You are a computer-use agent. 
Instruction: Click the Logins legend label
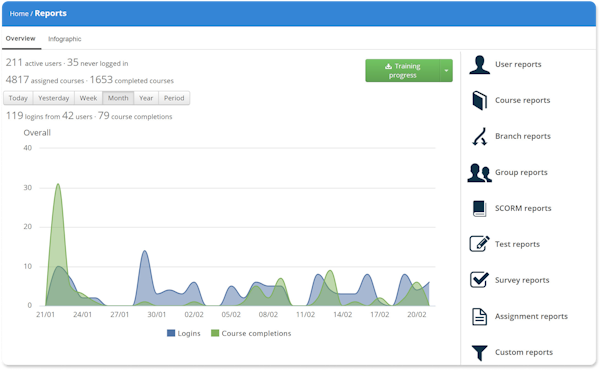tap(189, 334)
